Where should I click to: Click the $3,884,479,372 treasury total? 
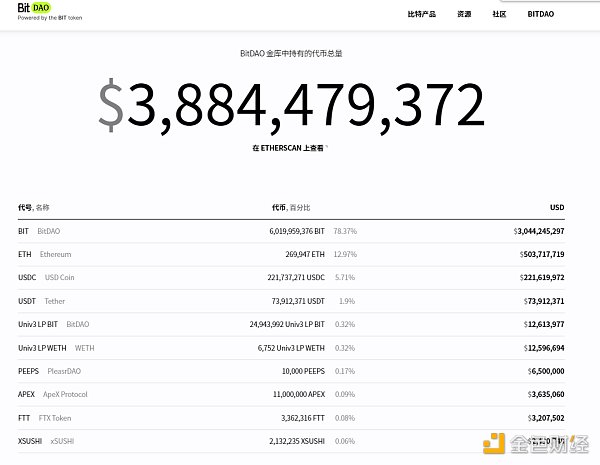pyautogui.click(x=291, y=105)
